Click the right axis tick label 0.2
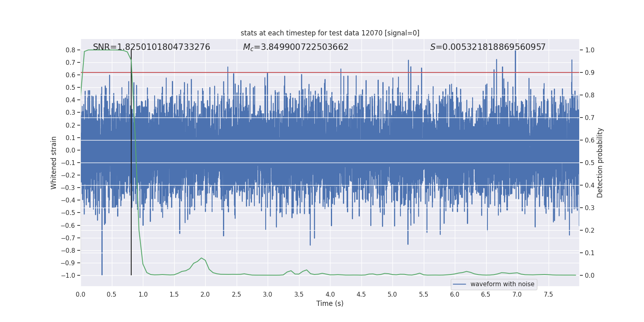Viewport: 644px width, 322px height. click(590, 230)
